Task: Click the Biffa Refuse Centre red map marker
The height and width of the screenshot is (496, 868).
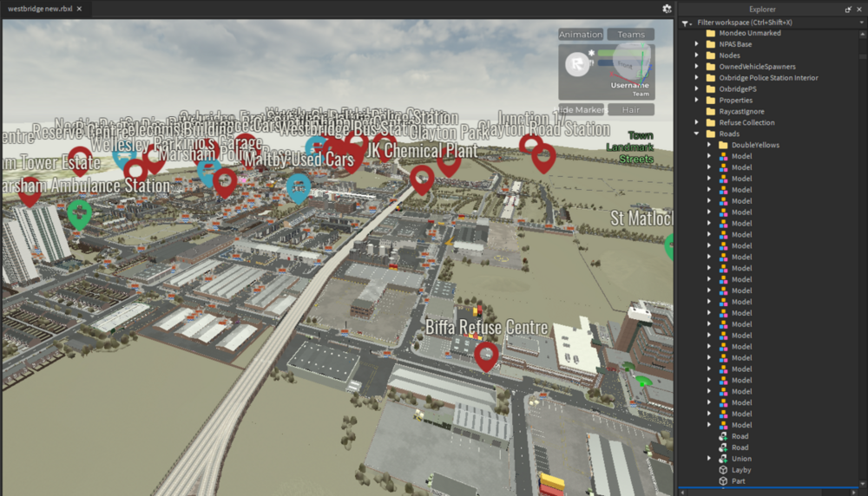Action: coord(486,356)
